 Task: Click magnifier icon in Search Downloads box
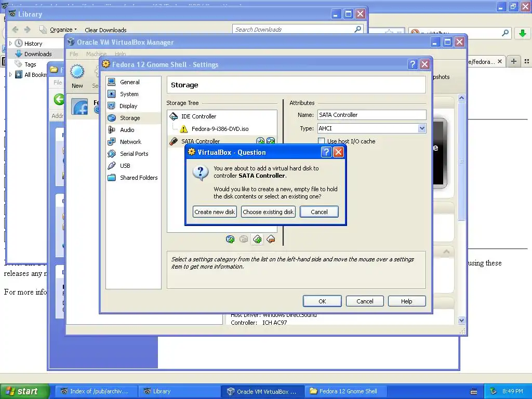(357, 29)
